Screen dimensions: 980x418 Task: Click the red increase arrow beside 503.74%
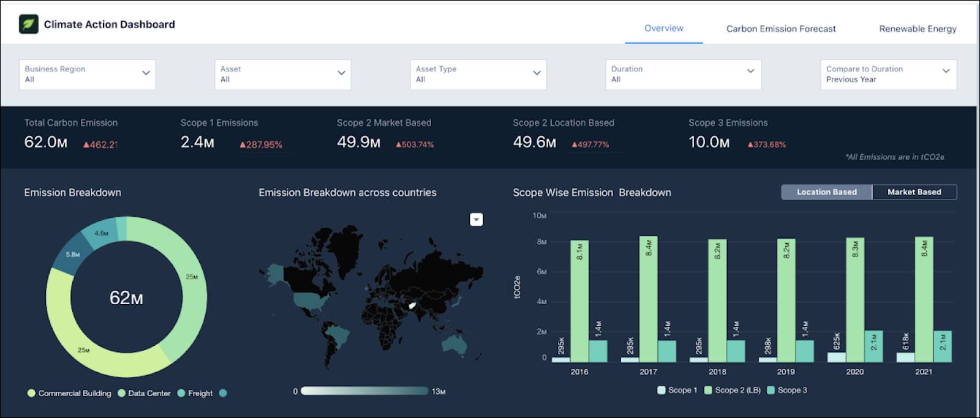[x=399, y=145]
